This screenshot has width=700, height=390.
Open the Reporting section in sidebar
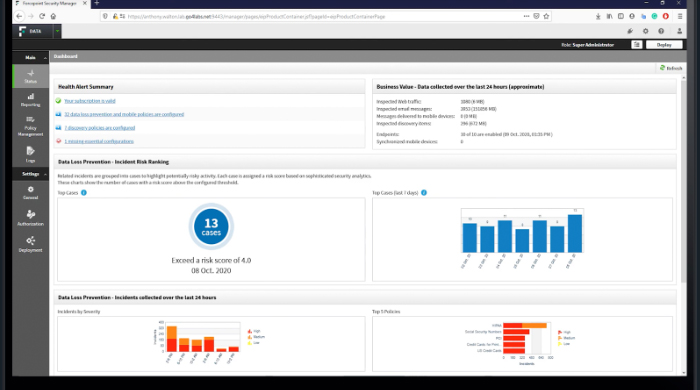[30, 100]
